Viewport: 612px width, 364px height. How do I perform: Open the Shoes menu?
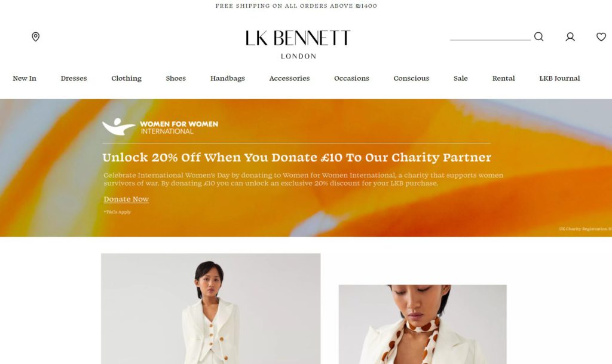point(176,78)
